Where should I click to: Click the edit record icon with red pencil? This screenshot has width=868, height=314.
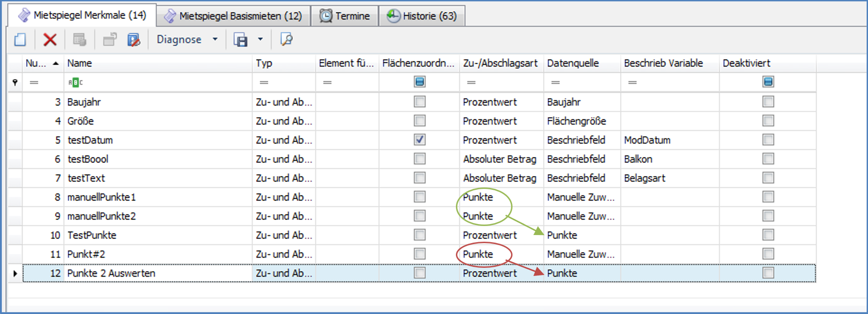[134, 39]
